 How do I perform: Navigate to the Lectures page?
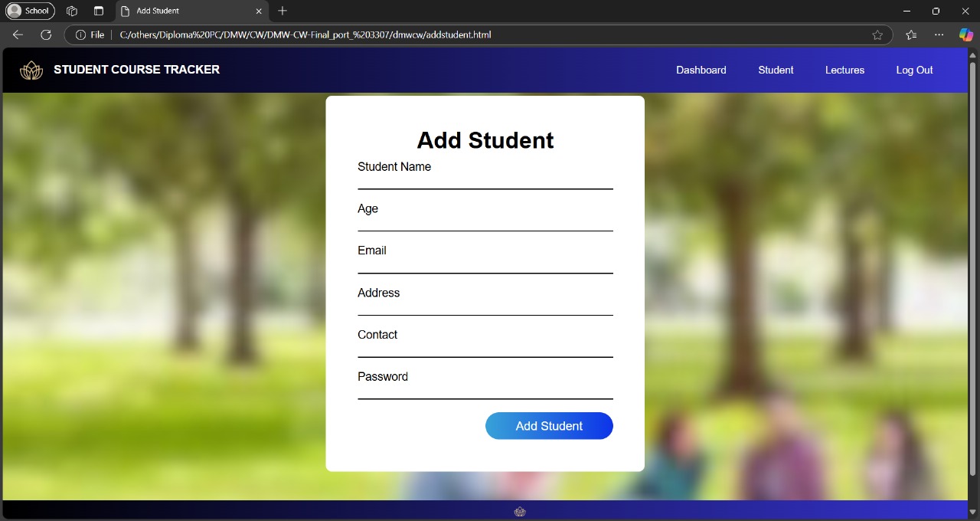pyautogui.click(x=844, y=70)
